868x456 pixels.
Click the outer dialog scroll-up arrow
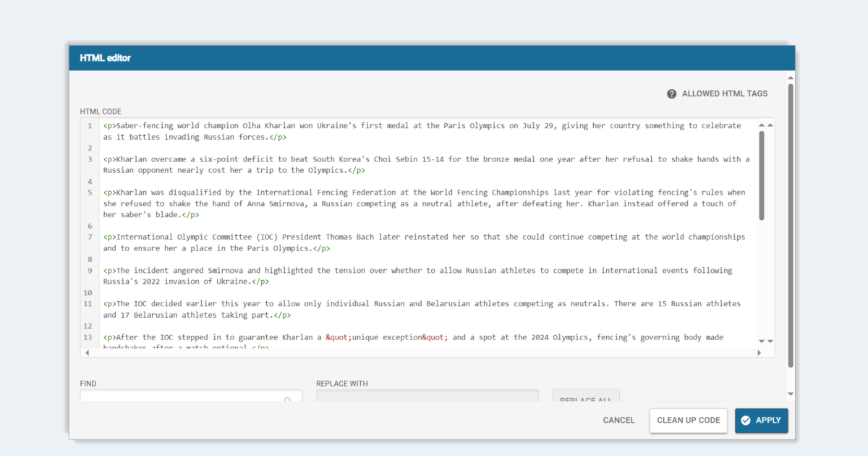791,77
